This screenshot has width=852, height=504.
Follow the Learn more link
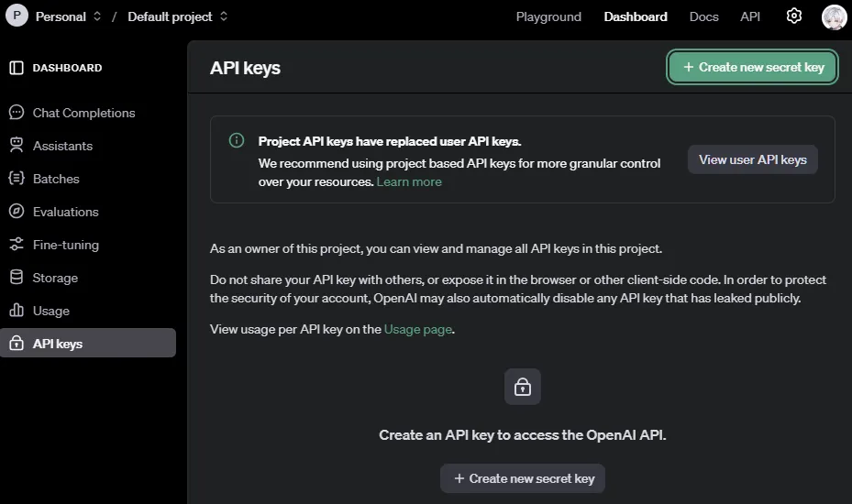(x=409, y=181)
